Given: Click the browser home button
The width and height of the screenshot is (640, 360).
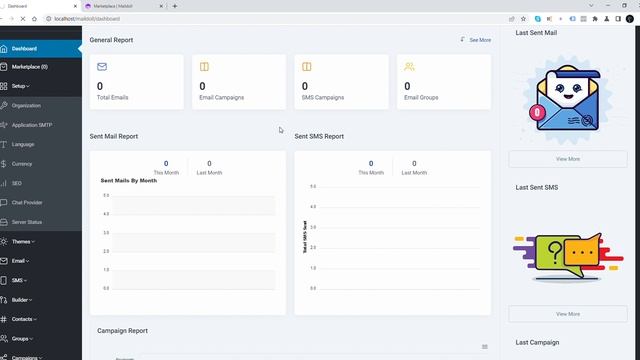Looking at the screenshot, I should click(34, 19).
